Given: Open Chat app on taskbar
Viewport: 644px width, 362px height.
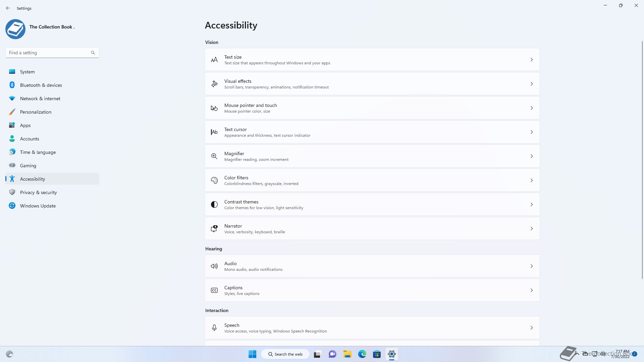Looking at the screenshot, I should click(332, 354).
